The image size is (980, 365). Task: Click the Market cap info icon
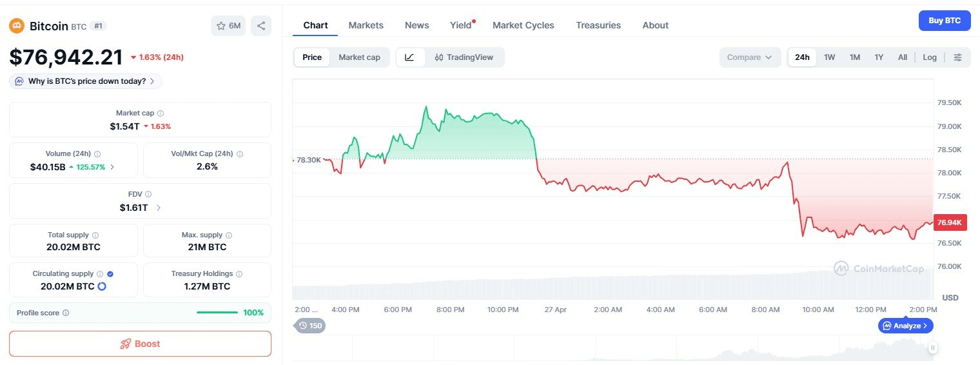(161, 113)
